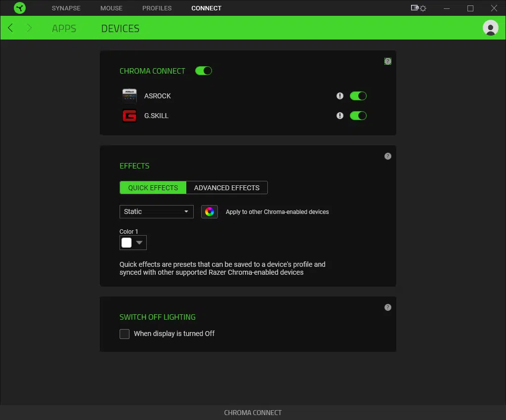506x420 pixels.
Task: Click the Switch Off Lighting heading
Action: coord(157,317)
